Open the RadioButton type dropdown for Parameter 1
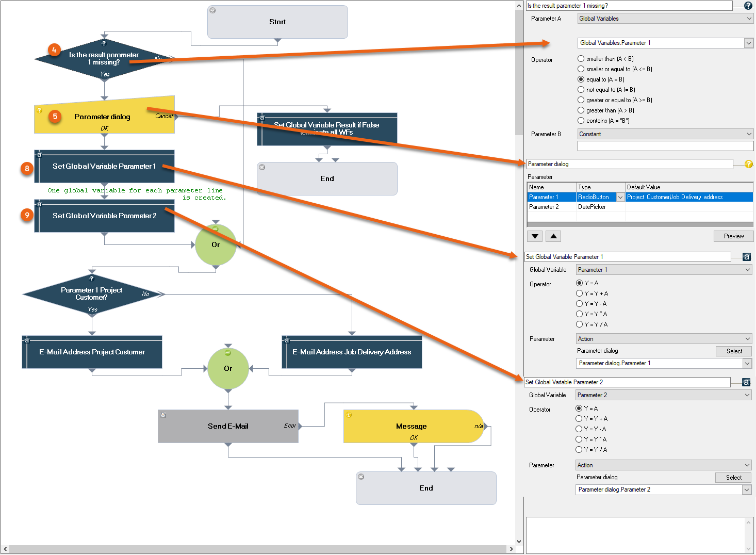This screenshot has height=555, width=756. coord(620,197)
